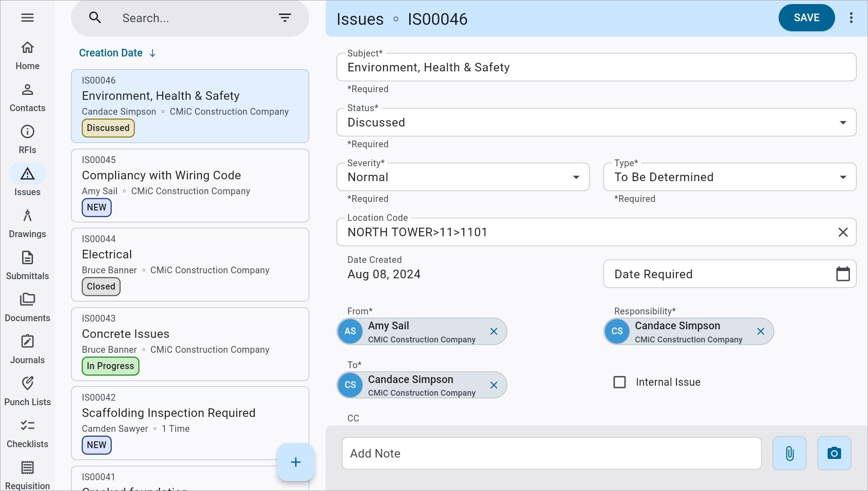Open issue IS00041 in the list
Viewport: 868px width, 491px height.
(x=190, y=479)
